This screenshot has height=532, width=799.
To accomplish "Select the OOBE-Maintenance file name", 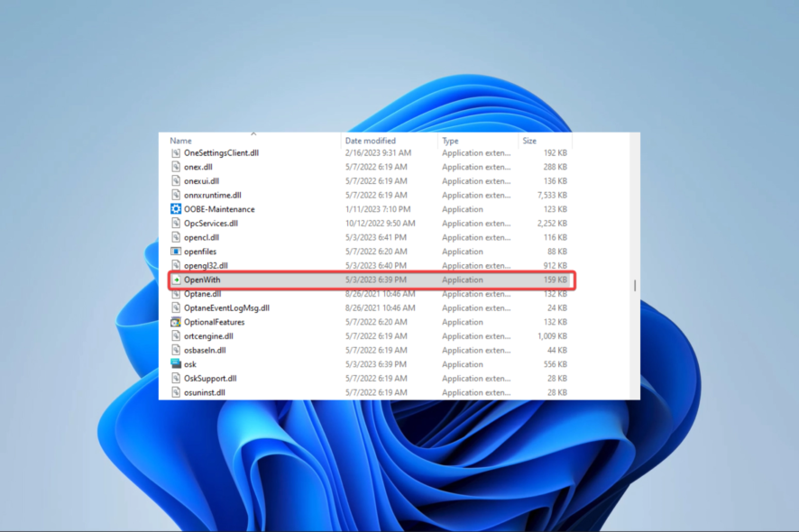I will point(219,209).
